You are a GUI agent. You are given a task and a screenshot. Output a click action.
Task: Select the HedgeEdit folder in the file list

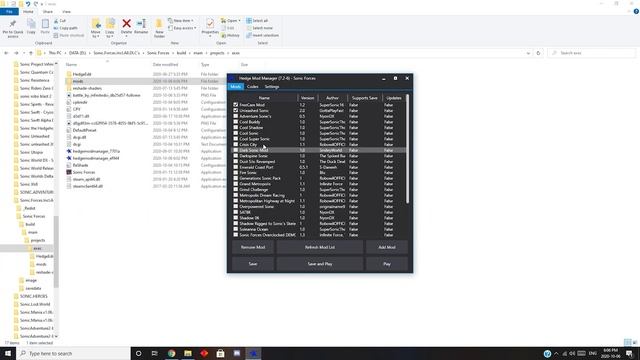[x=82, y=74]
